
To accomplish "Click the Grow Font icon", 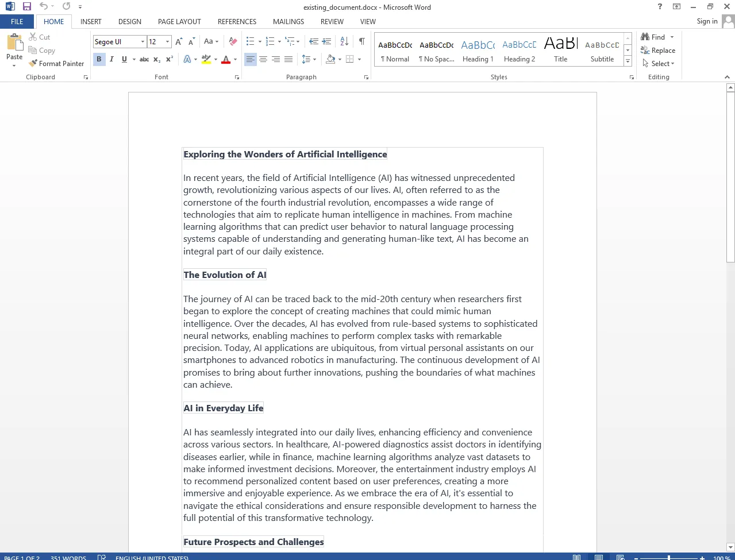I will [x=179, y=41].
